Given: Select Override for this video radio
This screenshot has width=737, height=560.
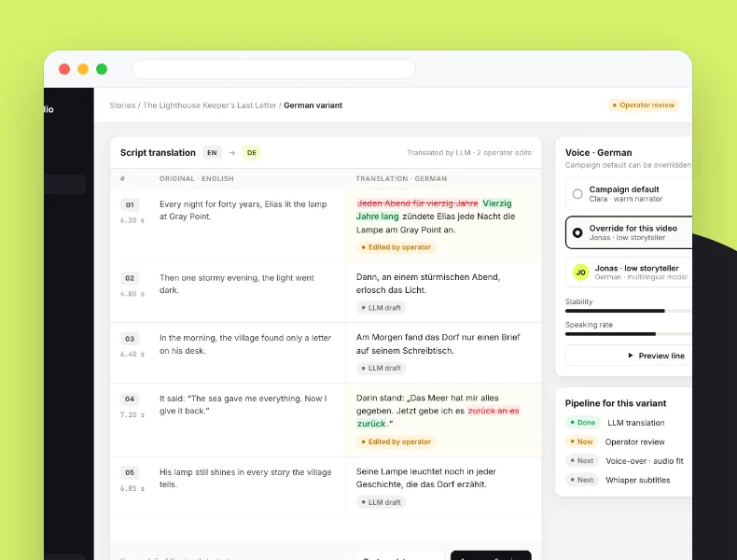Looking at the screenshot, I should 577,232.
